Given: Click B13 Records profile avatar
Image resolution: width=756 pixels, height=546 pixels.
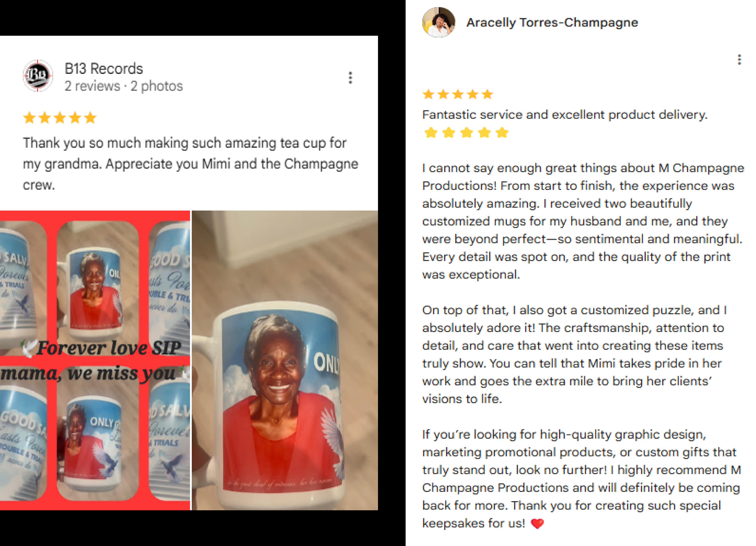Looking at the screenshot, I should [x=38, y=76].
